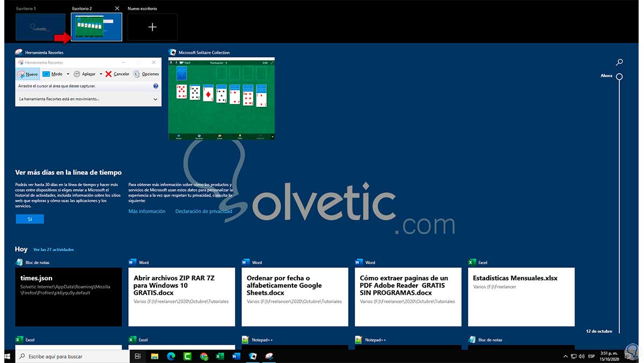Image resolution: width=644 pixels, height=363 pixels.
Task: Open Word from the taskbar
Action: coord(236,356)
